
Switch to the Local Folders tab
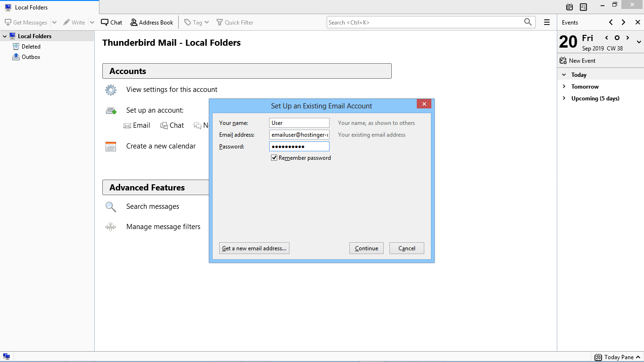tap(31, 8)
